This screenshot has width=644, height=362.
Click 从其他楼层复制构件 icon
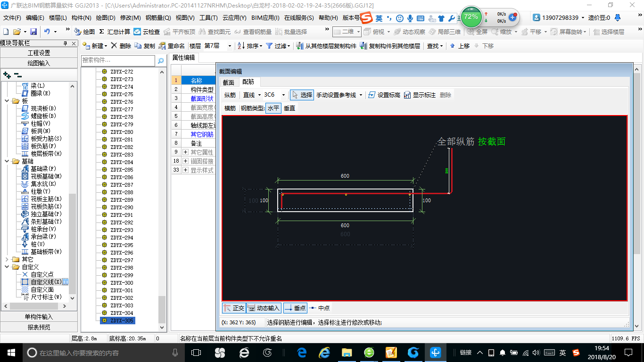[x=300, y=46]
